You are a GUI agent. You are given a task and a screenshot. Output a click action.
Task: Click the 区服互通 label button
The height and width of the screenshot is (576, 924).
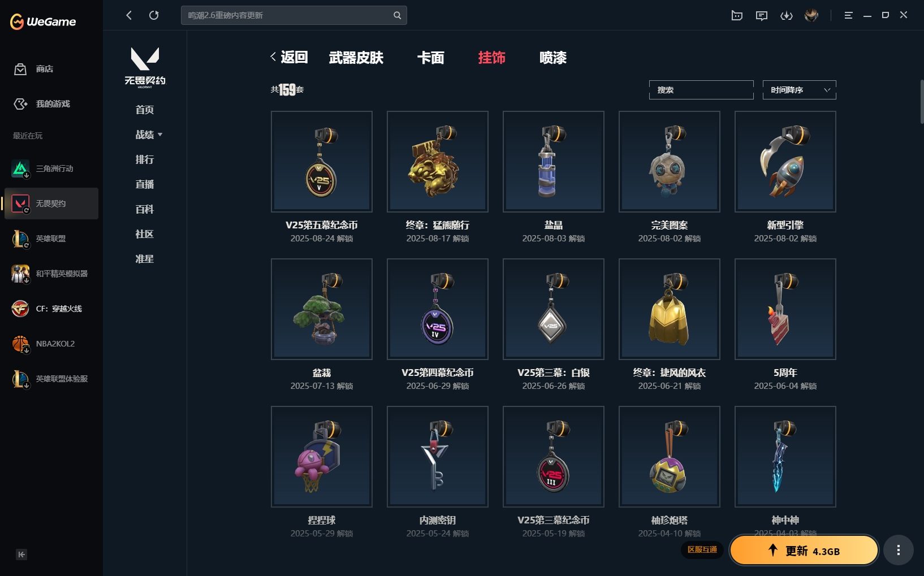coord(702,549)
